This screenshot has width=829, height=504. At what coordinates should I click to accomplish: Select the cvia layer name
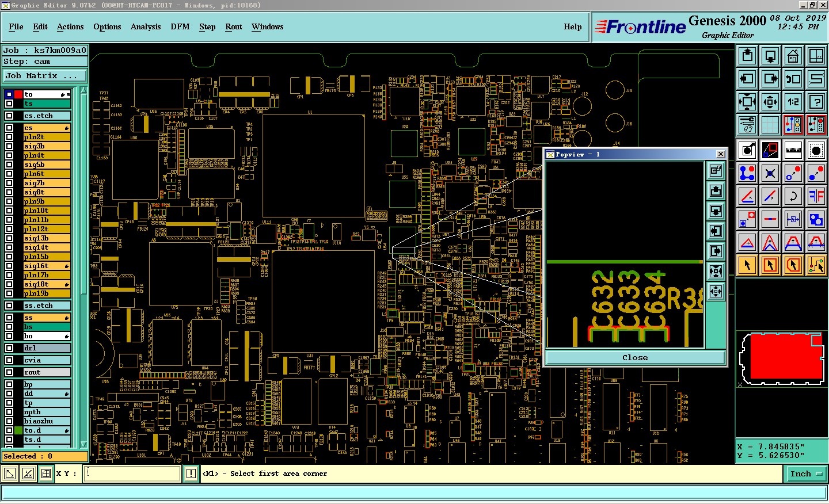click(47, 360)
